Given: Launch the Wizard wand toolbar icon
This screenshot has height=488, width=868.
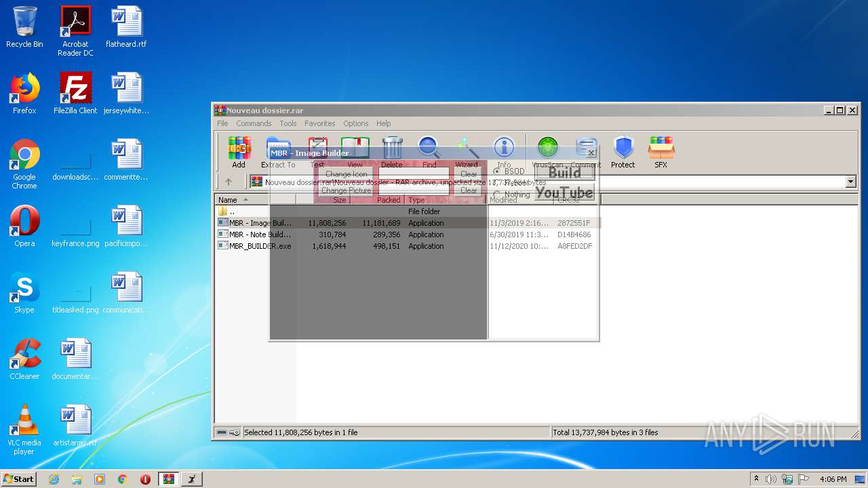Looking at the screenshot, I should coord(467,152).
